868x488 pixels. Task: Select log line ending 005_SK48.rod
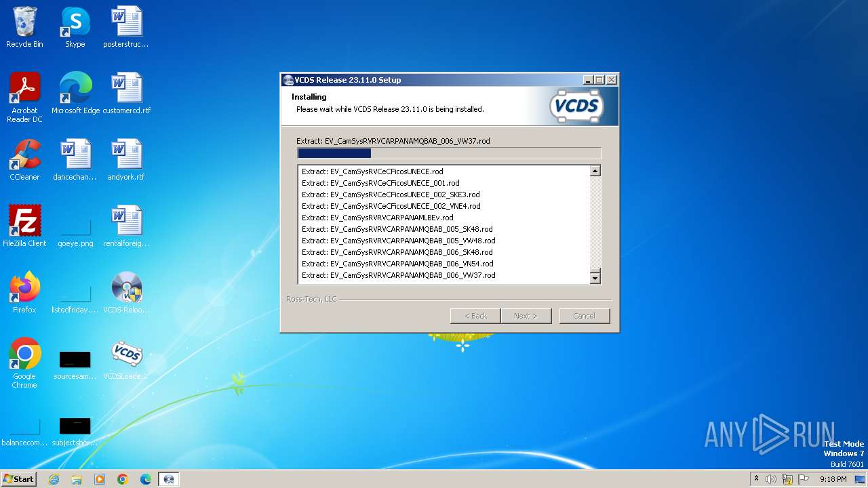pos(397,229)
